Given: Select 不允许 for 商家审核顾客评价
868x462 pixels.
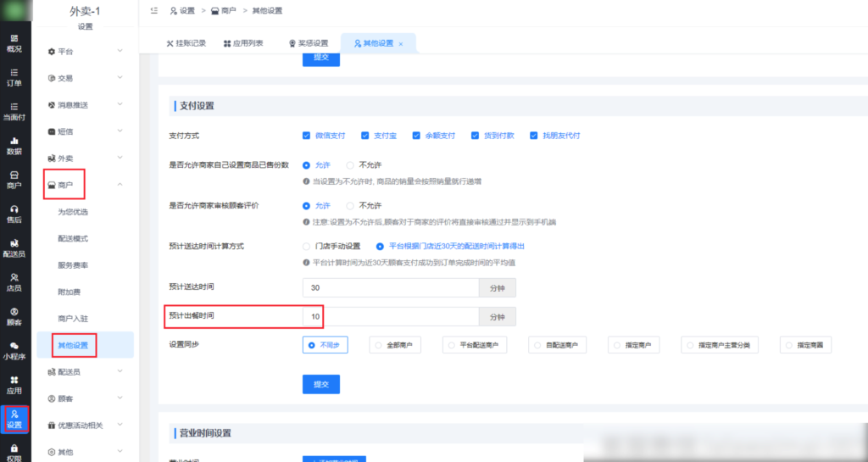Looking at the screenshot, I should click(x=350, y=206).
